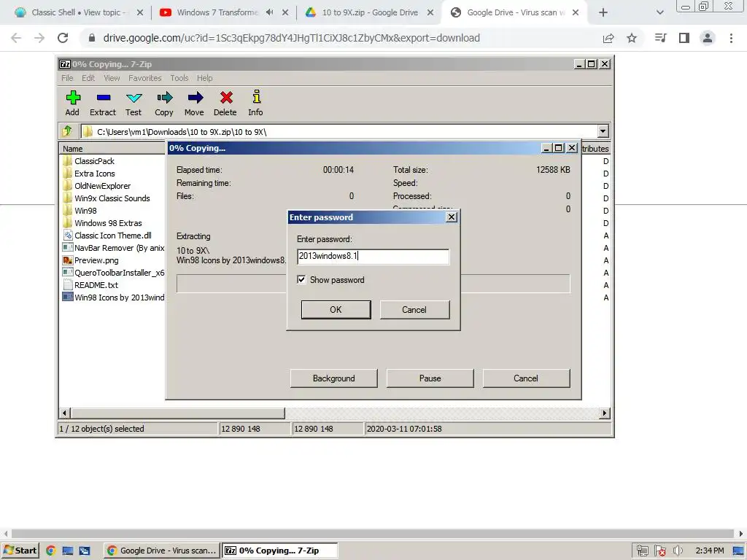Screen dimensions: 747x560
Task: Open the Help menu
Action: pyautogui.click(x=205, y=78)
